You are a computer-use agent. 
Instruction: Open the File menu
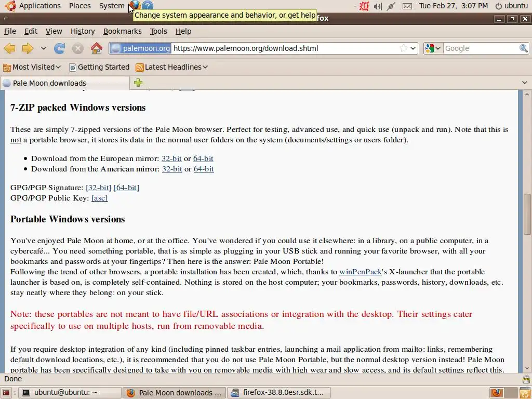10,31
